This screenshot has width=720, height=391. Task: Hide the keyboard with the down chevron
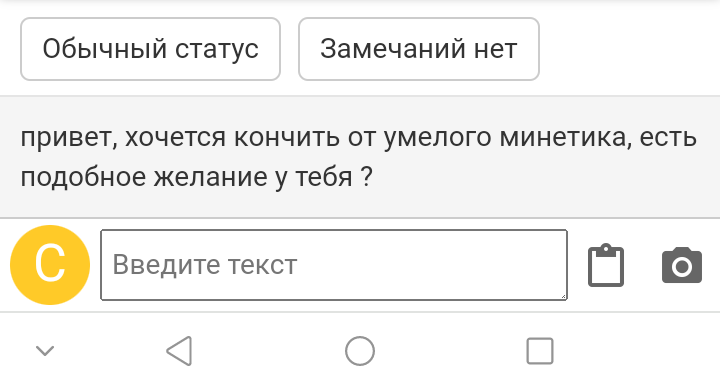tap(45, 351)
